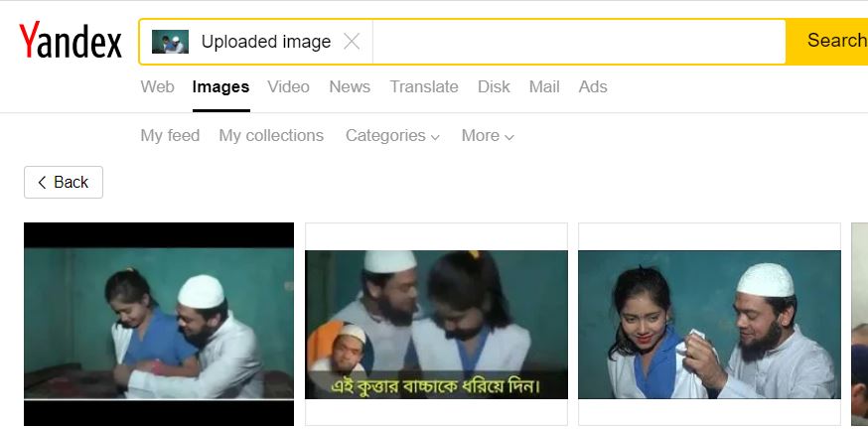This screenshot has width=868, height=429.
Task: Open the first result thumbnail with black bars
Action: pyautogui.click(x=159, y=324)
